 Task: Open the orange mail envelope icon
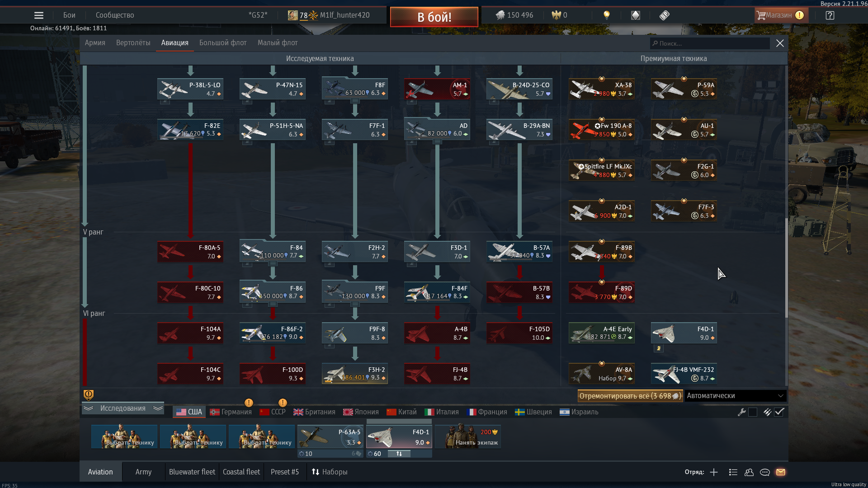point(781,472)
